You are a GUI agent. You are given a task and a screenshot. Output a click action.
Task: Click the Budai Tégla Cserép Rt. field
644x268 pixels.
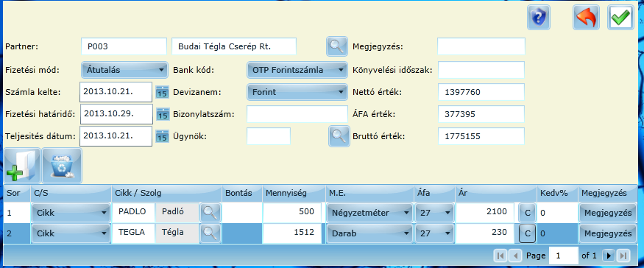point(234,46)
